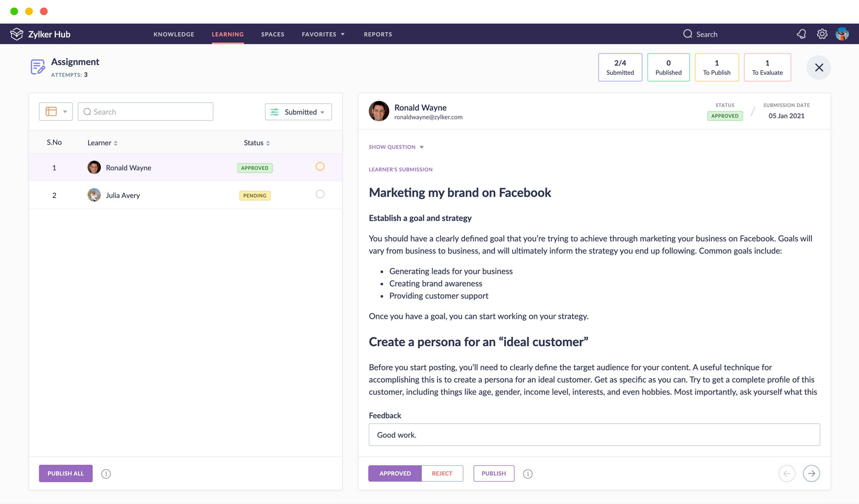Go to previous submission with left arrow
The width and height of the screenshot is (859, 504).
click(x=787, y=473)
